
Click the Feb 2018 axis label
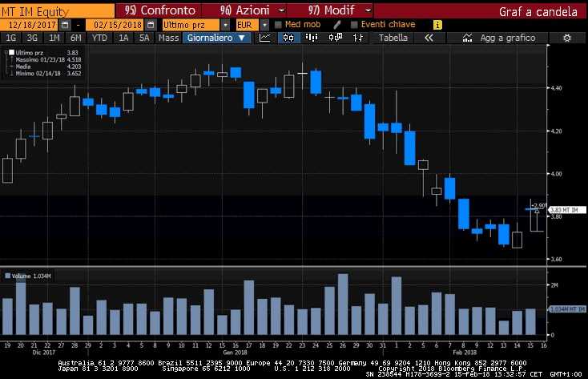[465, 353]
